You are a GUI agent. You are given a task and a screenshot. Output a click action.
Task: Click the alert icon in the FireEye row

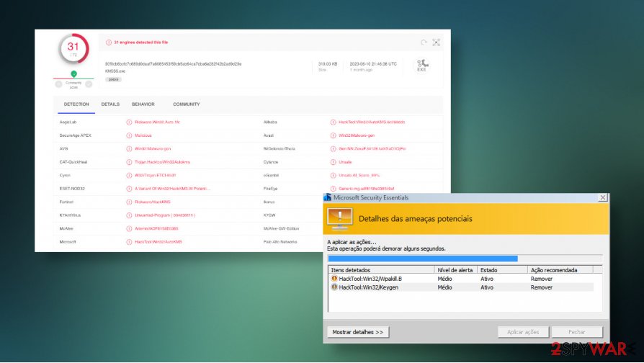click(333, 189)
